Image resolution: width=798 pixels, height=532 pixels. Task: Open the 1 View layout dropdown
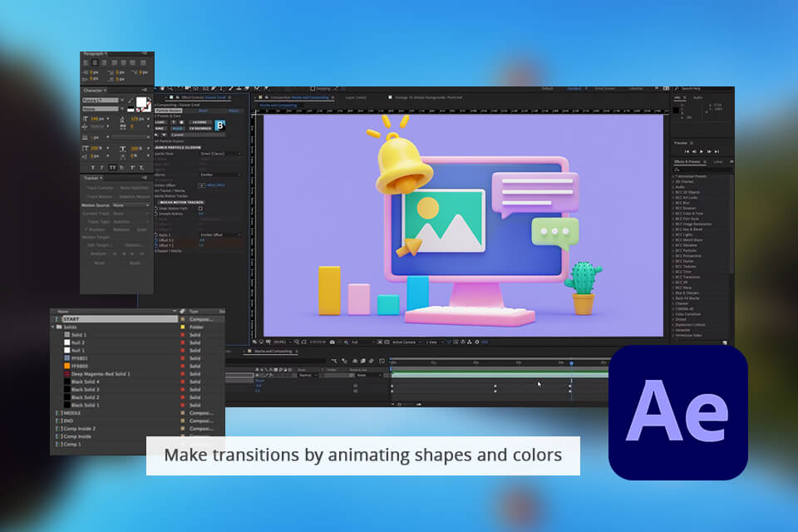(434, 342)
